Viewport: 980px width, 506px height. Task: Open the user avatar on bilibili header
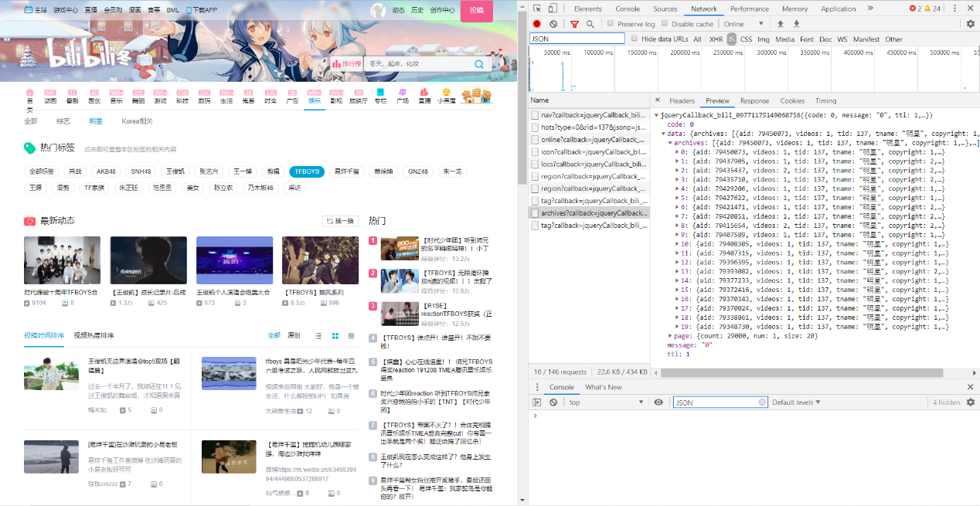pyautogui.click(x=378, y=10)
